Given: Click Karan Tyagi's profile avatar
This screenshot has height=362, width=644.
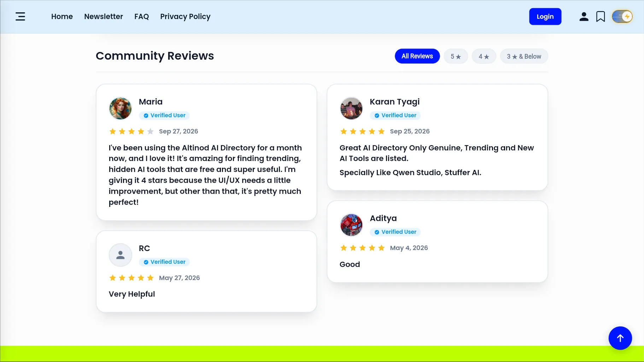Looking at the screenshot, I should 351,108.
